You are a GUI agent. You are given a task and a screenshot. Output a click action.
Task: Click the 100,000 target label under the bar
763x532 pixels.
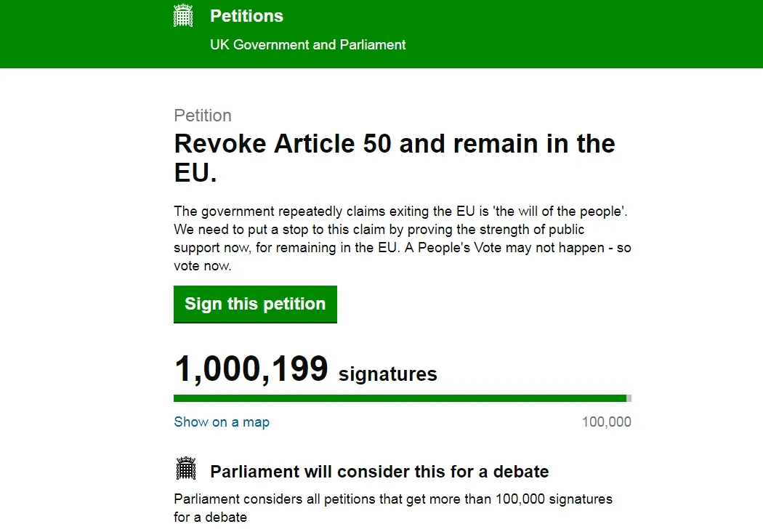coord(607,422)
